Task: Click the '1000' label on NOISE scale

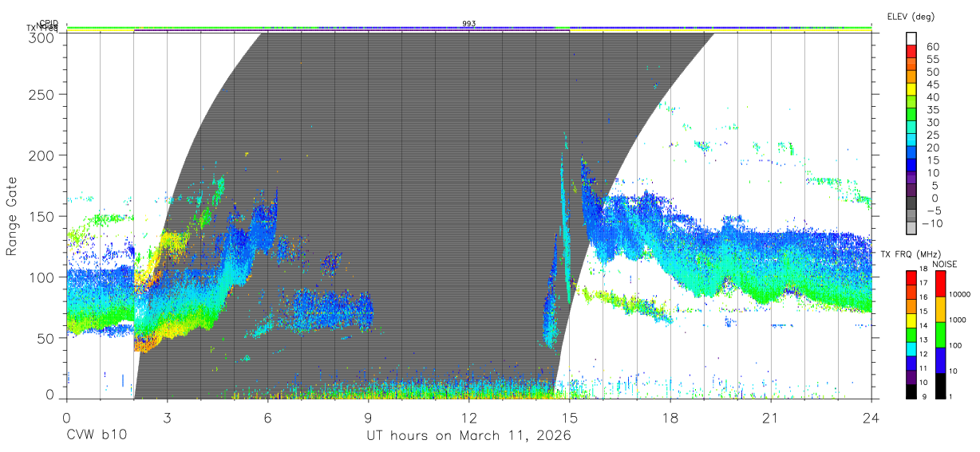Action: point(958,320)
